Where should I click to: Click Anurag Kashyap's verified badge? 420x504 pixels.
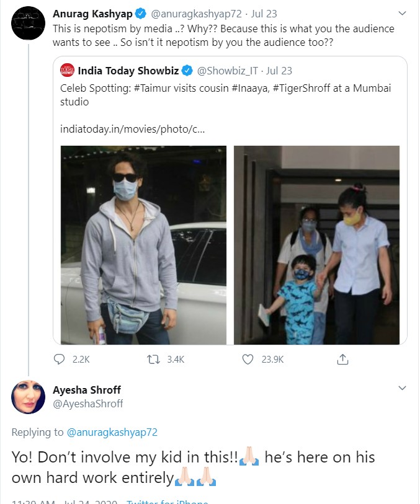point(141,13)
